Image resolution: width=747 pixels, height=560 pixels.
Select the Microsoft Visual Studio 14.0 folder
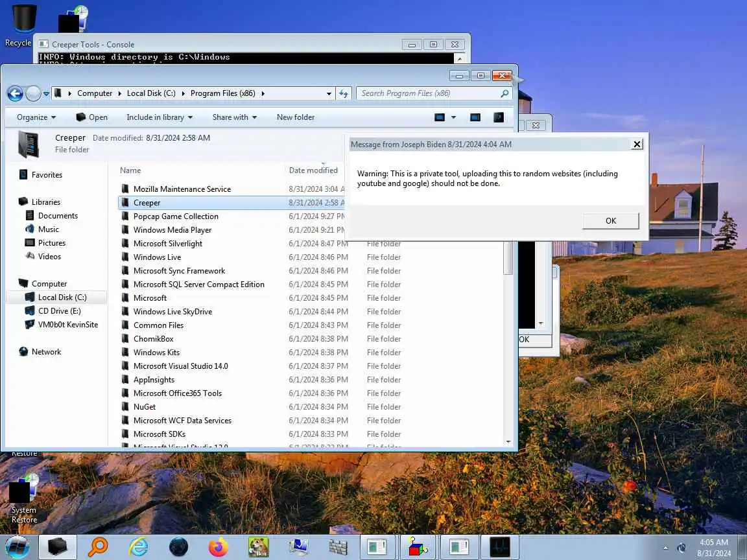[x=180, y=366]
